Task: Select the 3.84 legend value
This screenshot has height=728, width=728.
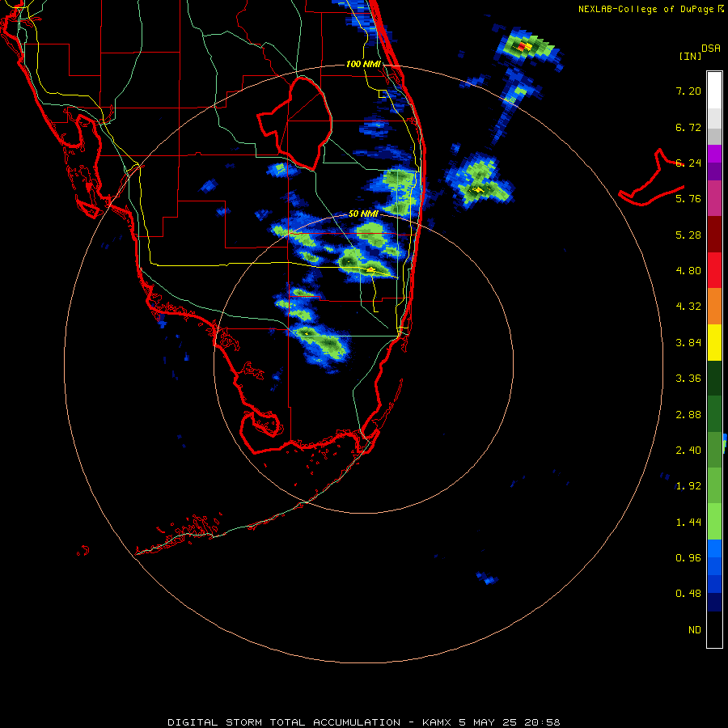Action: (x=688, y=343)
